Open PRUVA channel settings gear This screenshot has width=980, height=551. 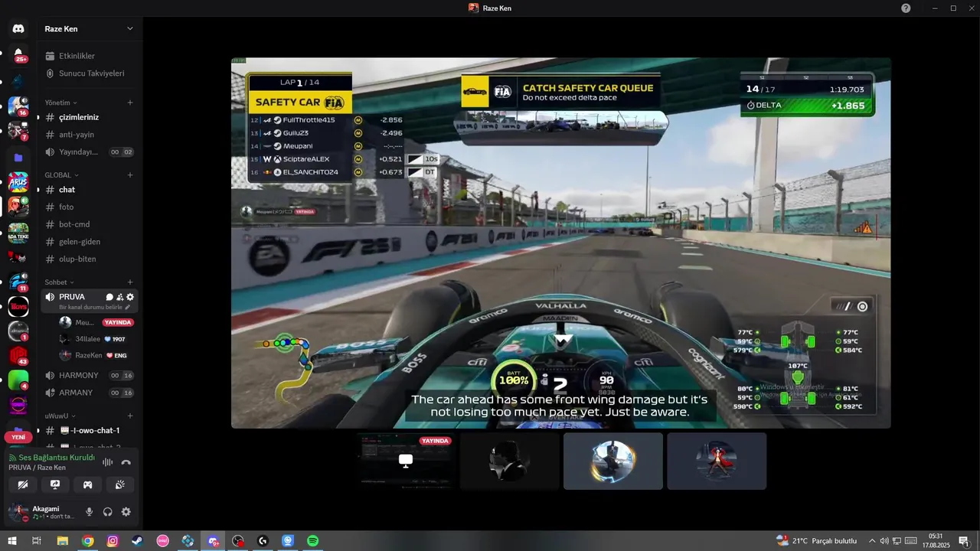click(130, 297)
